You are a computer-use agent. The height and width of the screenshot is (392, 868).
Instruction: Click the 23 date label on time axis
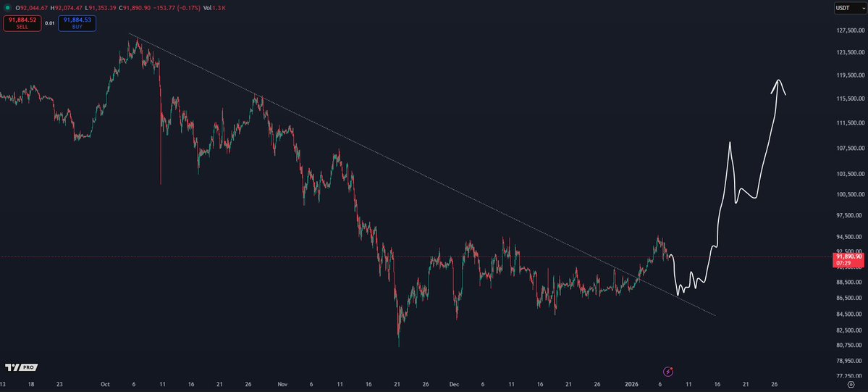[x=60, y=384]
